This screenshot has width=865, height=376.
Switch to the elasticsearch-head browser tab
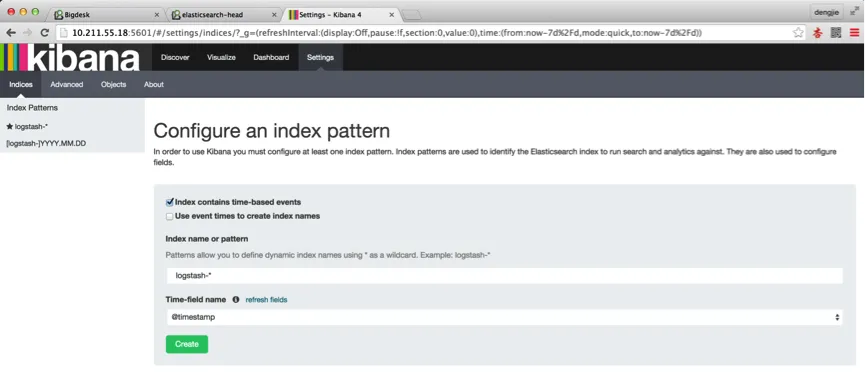point(222,15)
